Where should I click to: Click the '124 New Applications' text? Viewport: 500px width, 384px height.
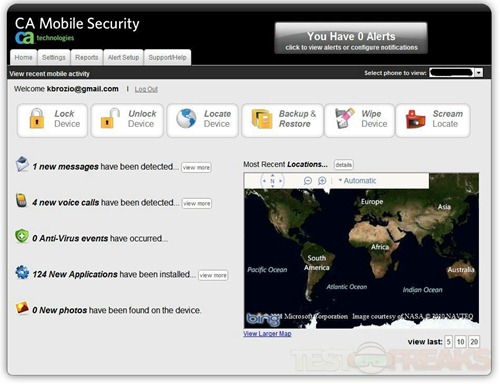(75, 274)
